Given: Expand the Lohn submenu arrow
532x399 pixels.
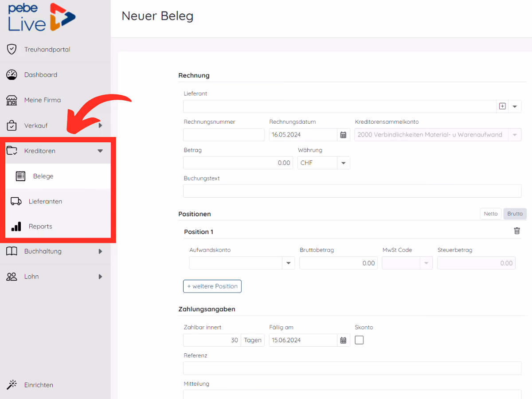Looking at the screenshot, I should (x=100, y=277).
